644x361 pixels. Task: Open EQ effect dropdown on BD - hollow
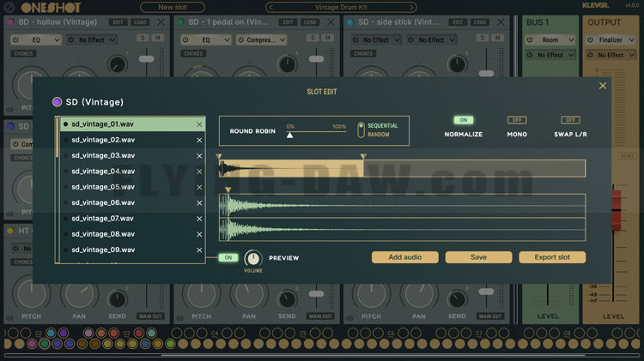click(x=36, y=39)
